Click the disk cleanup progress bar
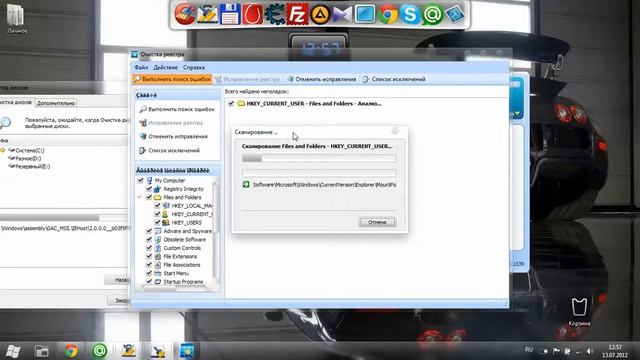Viewport: 640px width, 360px height. coord(64,217)
